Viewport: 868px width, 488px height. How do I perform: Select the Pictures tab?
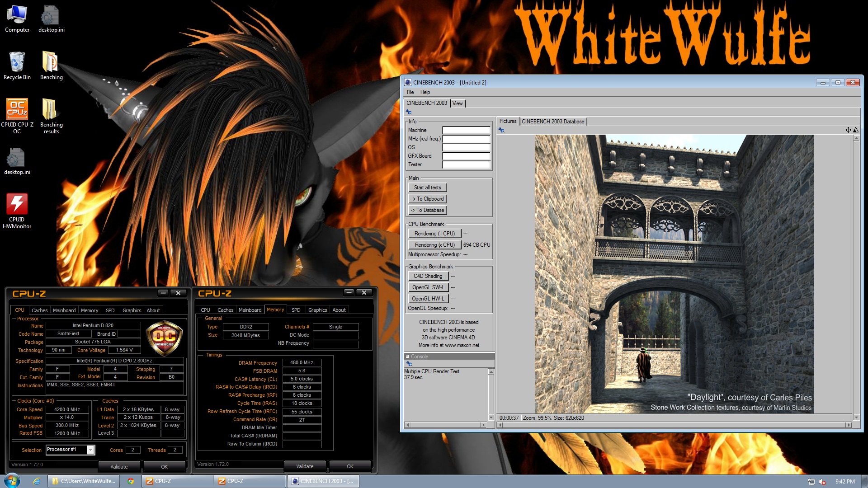(508, 121)
